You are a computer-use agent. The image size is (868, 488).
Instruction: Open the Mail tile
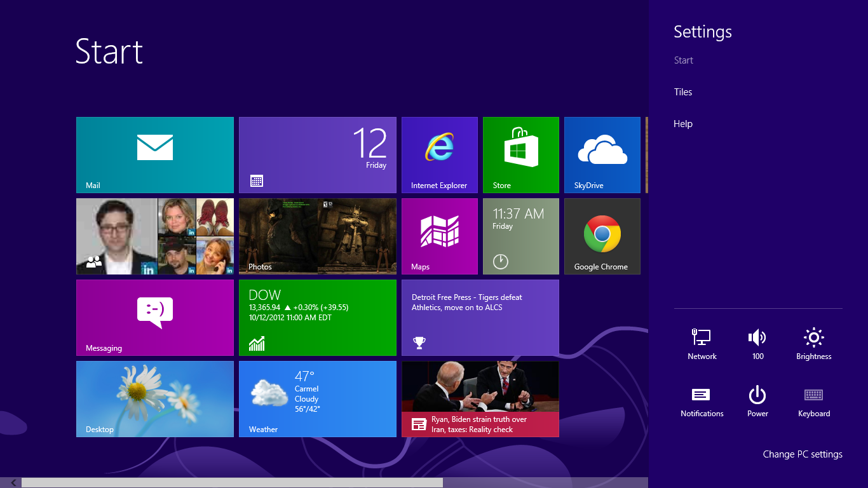pos(155,155)
